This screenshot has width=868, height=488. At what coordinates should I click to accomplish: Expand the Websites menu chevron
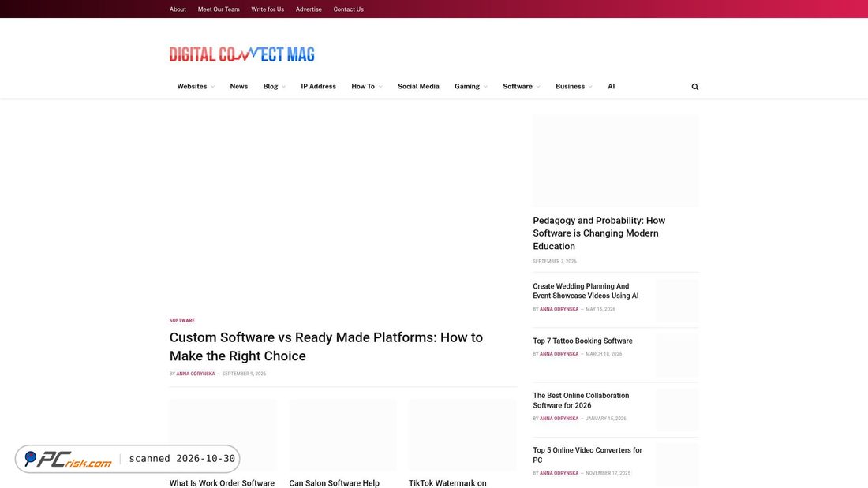click(212, 87)
